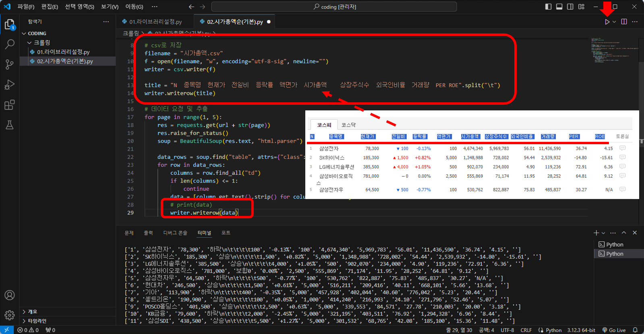The image size is (644, 334).
Task: Show errors and warnings count in status bar
Action: click(28, 330)
